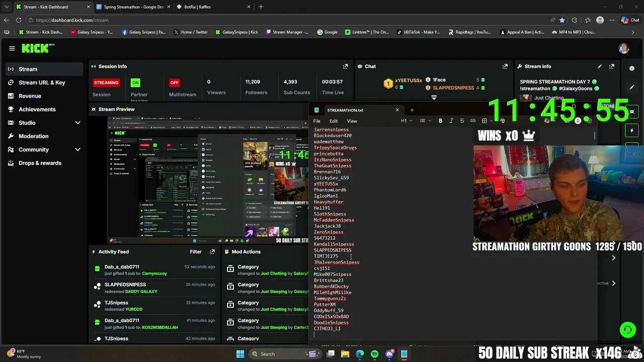Viewport: 644px width, 362px height.
Task: Open the H1 heading dropdown in Notepad
Action: pyautogui.click(x=407, y=121)
